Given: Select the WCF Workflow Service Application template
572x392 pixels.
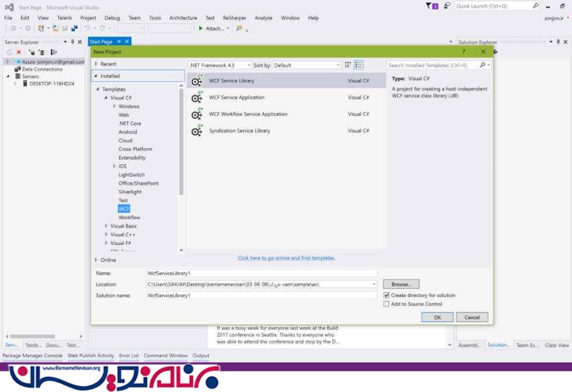Looking at the screenshot, I should (287, 114).
